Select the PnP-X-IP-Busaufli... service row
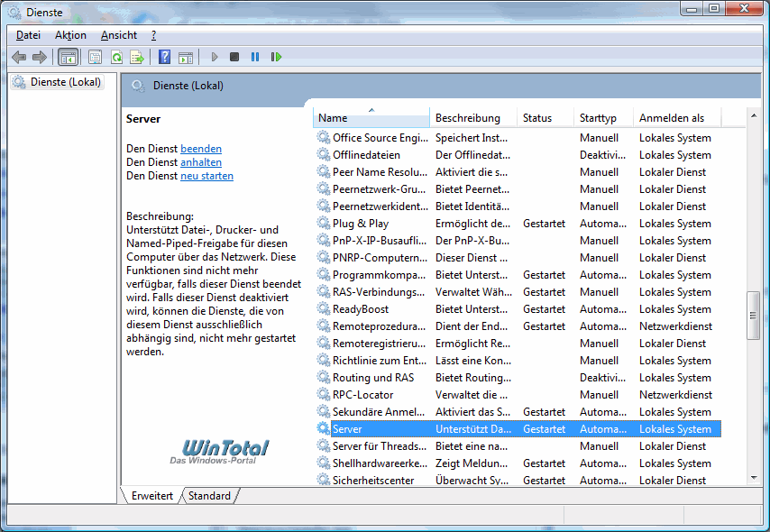The height and width of the screenshot is (532, 770). tap(518, 240)
